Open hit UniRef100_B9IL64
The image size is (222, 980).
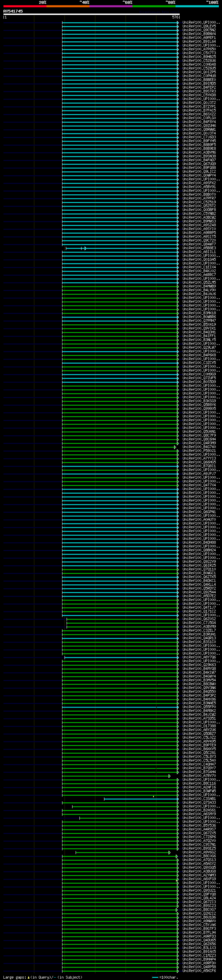[x=199, y=41]
